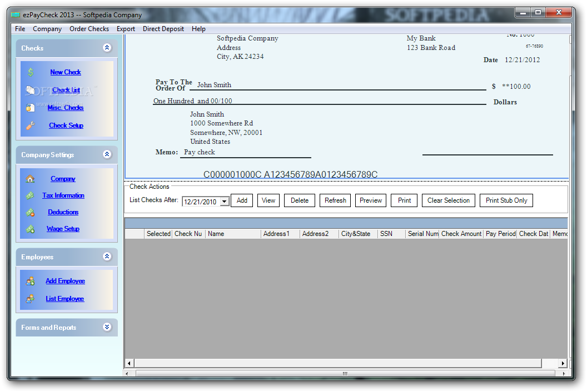Click the Delete button
Viewport: 587px width, 392px height.
(x=300, y=200)
